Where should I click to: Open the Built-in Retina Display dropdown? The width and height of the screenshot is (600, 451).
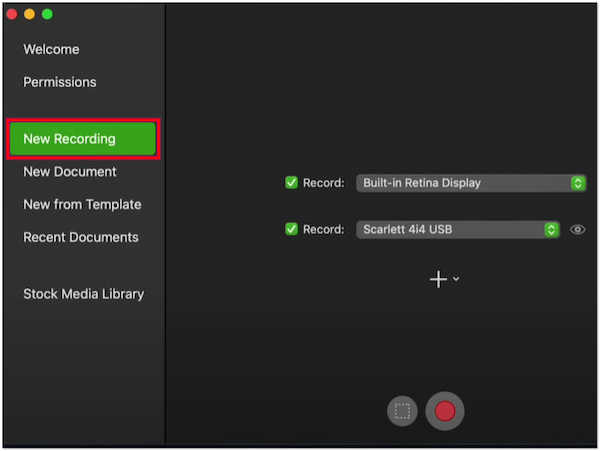pyautogui.click(x=470, y=183)
